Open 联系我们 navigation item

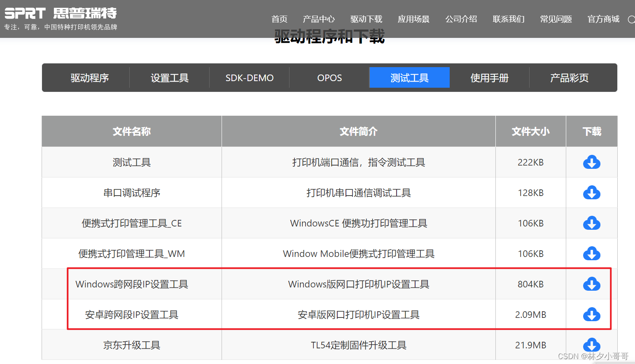click(x=509, y=19)
